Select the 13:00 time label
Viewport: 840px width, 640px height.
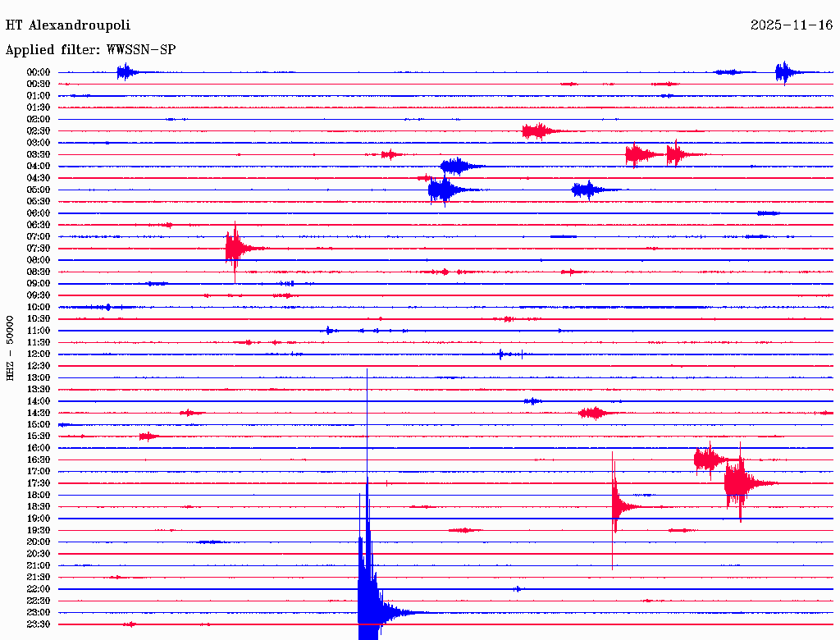[39, 378]
